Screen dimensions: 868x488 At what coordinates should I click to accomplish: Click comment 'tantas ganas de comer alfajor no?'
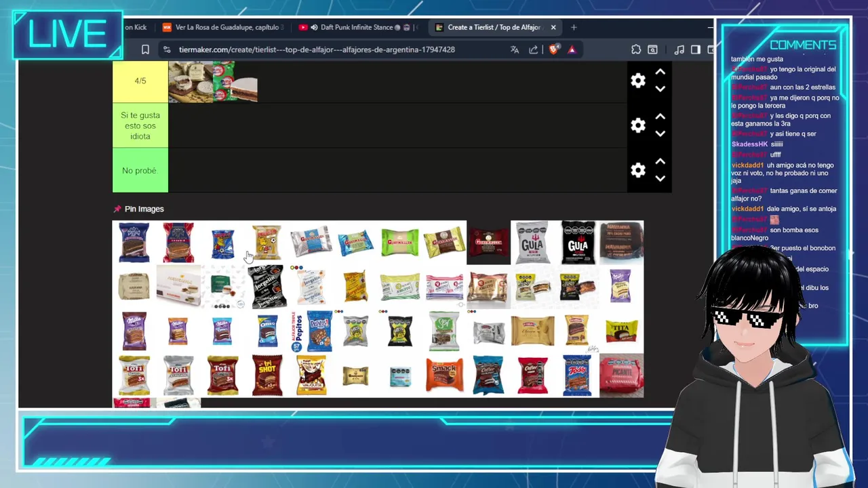pyautogui.click(x=784, y=195)
